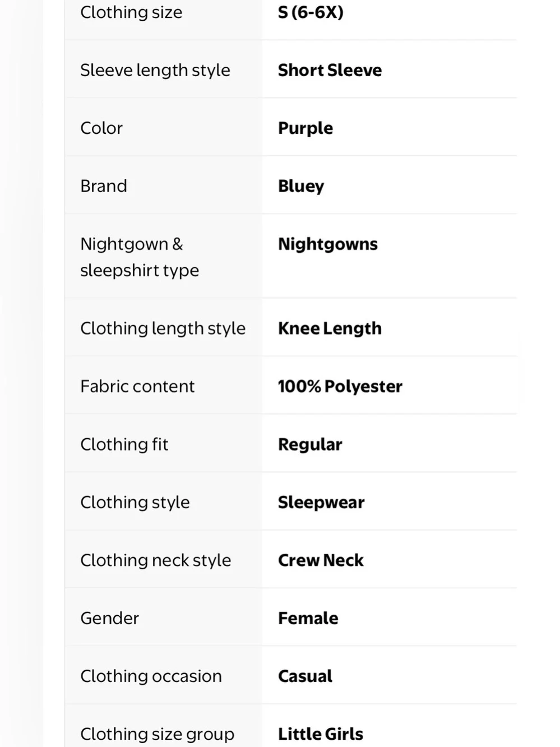Select the Purple color value
Image resolution: width=560 pixels, height=747 pixels.
click(306, 128)
